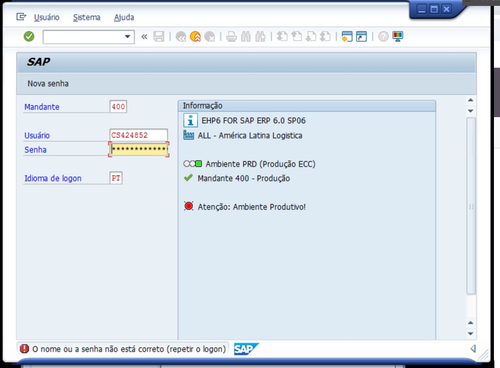Click the SAP logo in the status bar

[246, 349]
